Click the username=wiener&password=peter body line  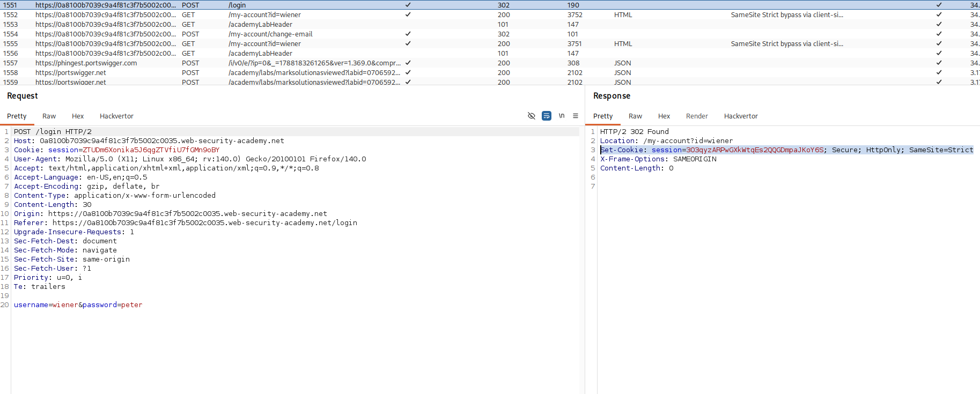coord(78,304)
